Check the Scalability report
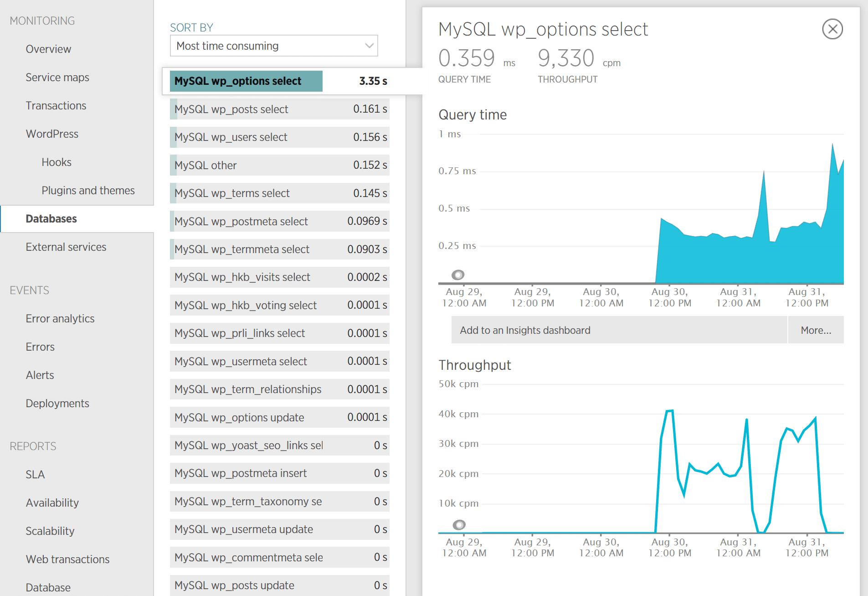The width and height of the screenshot is (868, 596). [x=50, y=531]
